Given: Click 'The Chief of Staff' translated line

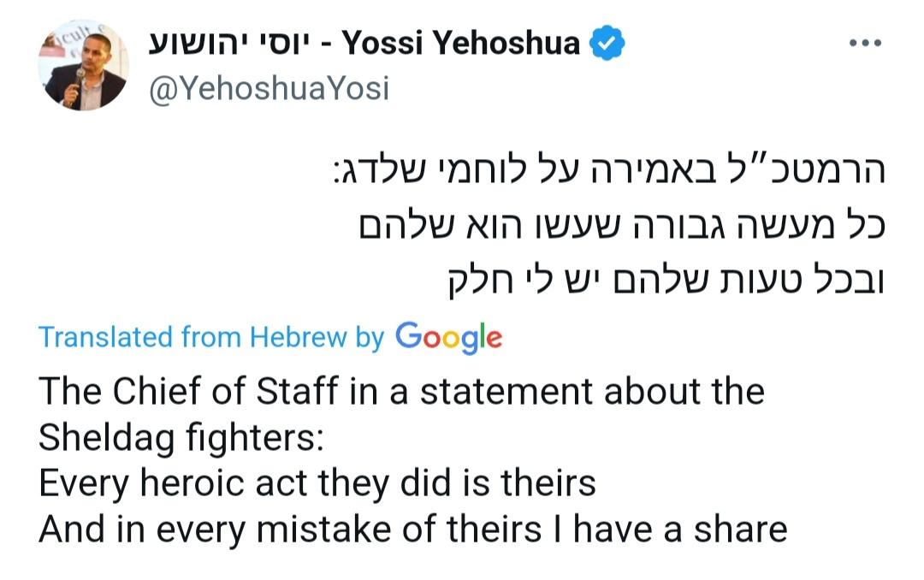Looking at the screenshot, I should pos(401,392).
